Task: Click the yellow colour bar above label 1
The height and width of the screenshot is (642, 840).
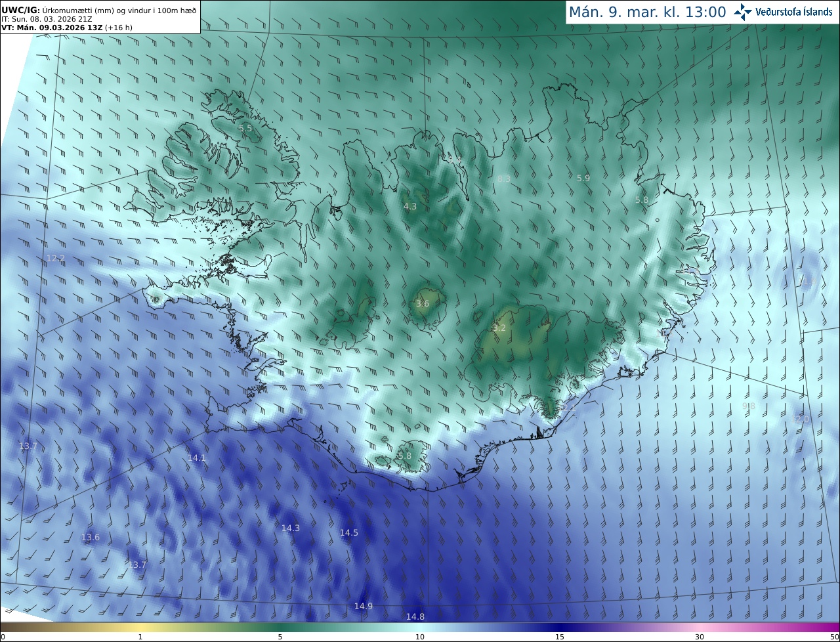Action: tap(140, 628)
